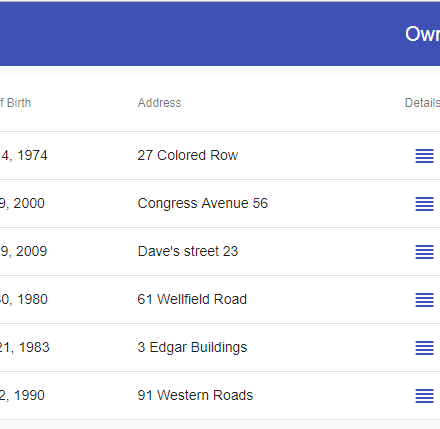Select the 27 Colored Row address cell
The image size is (440, 429).
(188, 155)
